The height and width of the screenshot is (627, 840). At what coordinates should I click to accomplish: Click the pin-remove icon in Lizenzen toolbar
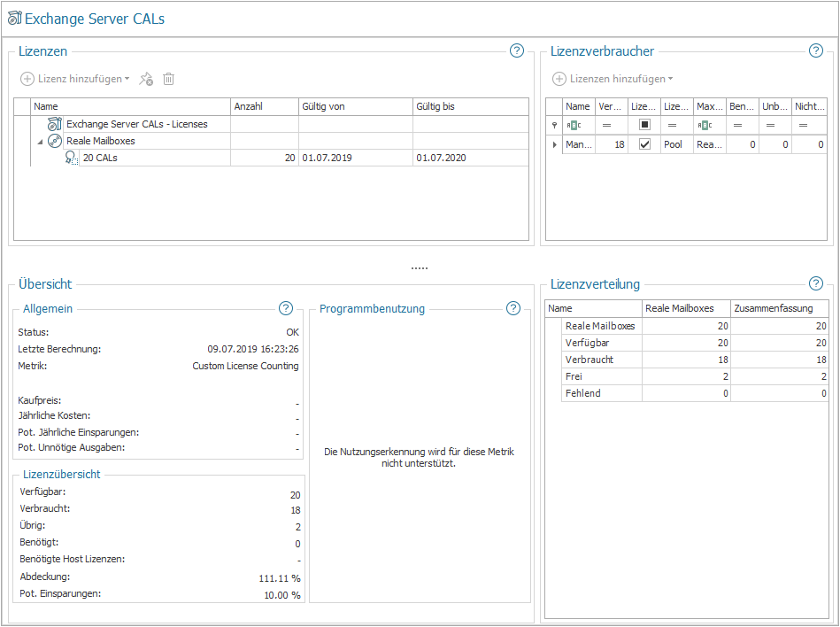[146, 80]
